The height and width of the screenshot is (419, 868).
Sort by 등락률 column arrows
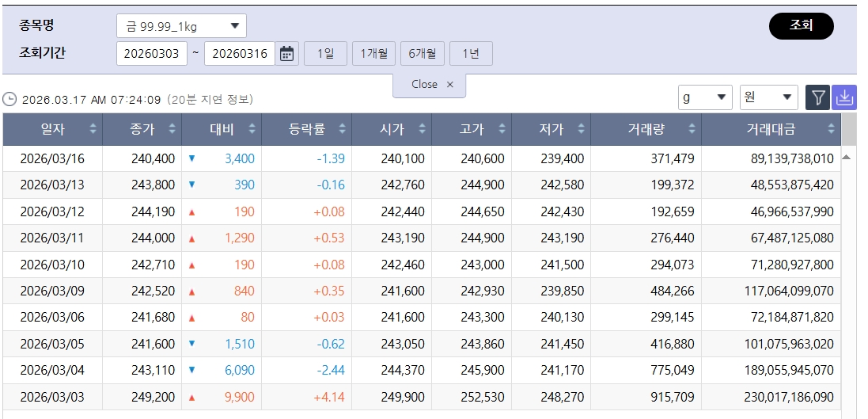click(x=342, y=129)
